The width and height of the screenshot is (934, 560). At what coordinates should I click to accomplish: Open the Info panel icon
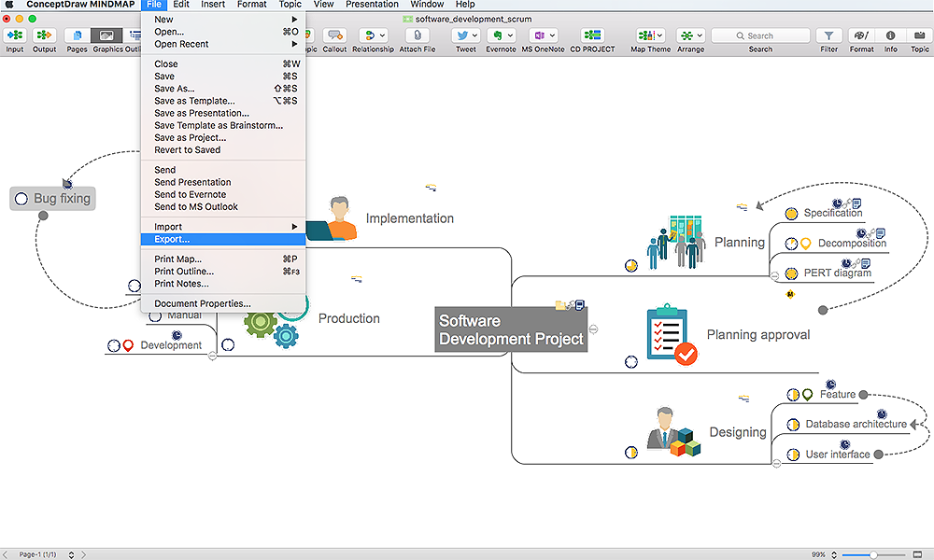[890, 35]
